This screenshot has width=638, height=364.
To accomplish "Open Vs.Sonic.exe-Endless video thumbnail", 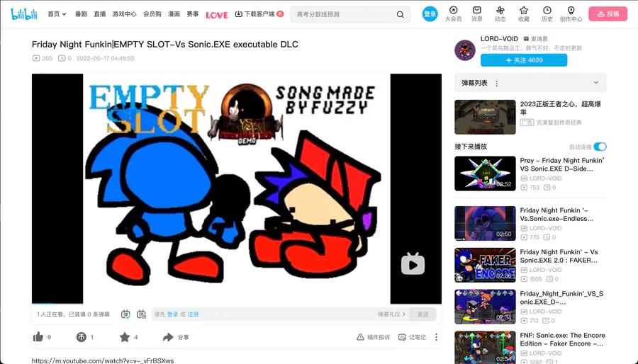I will [485, 224].
